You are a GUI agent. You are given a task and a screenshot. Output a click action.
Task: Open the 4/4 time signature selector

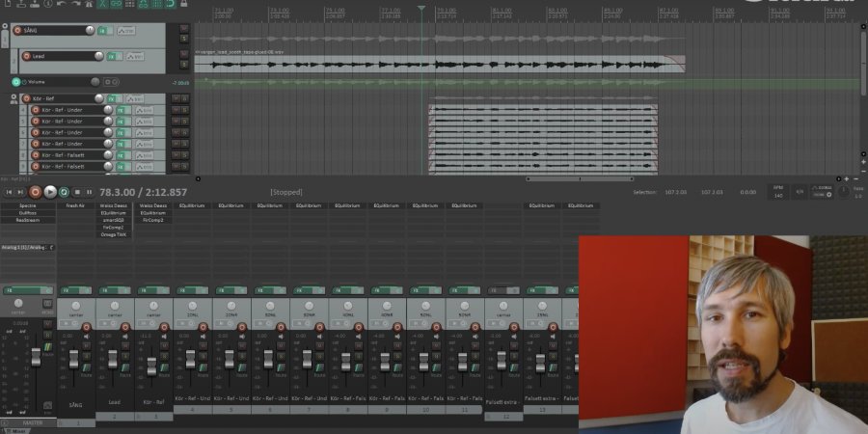[800, 192]
